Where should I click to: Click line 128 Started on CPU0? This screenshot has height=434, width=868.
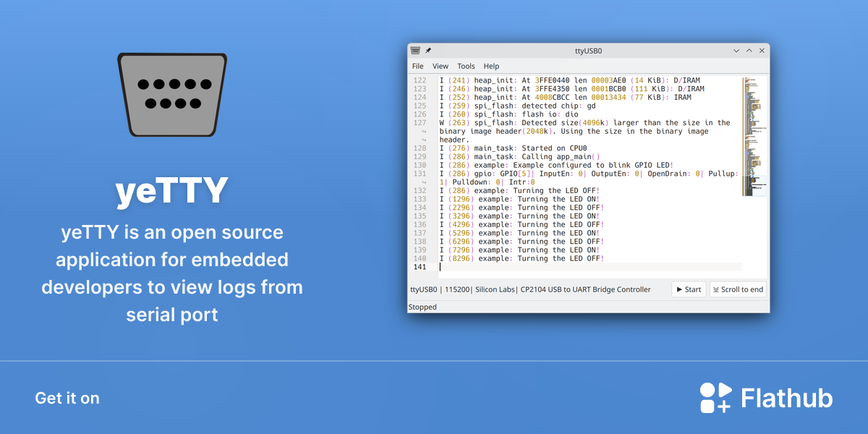coord(514,148)
